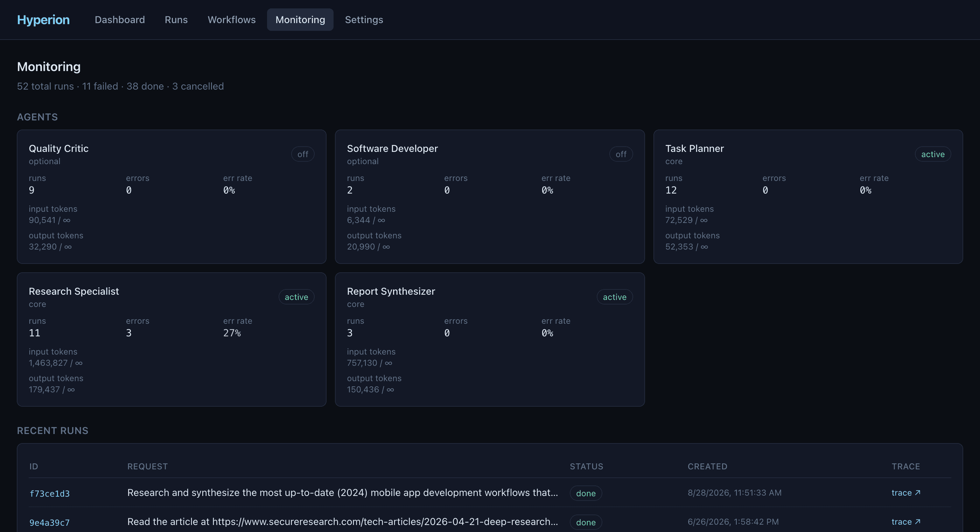
Task: Open run ID 9e4a39c7
Action: coord(50,523)
